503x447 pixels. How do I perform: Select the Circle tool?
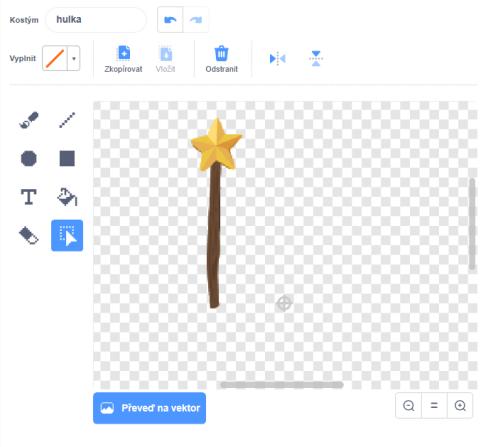pyautogui.click(x=29, y=158)
